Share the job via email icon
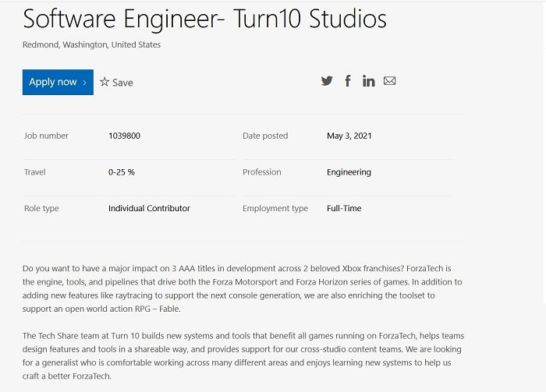 [390, 81]
